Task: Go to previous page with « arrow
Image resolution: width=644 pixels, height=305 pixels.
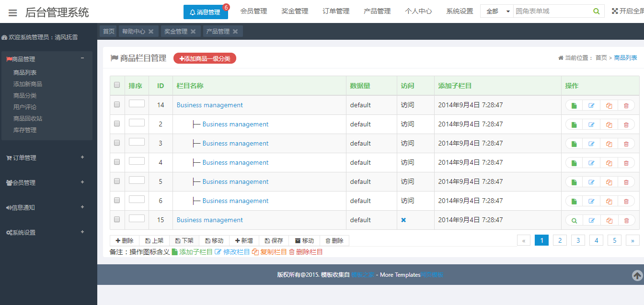Action: click(x=524, y=240)
